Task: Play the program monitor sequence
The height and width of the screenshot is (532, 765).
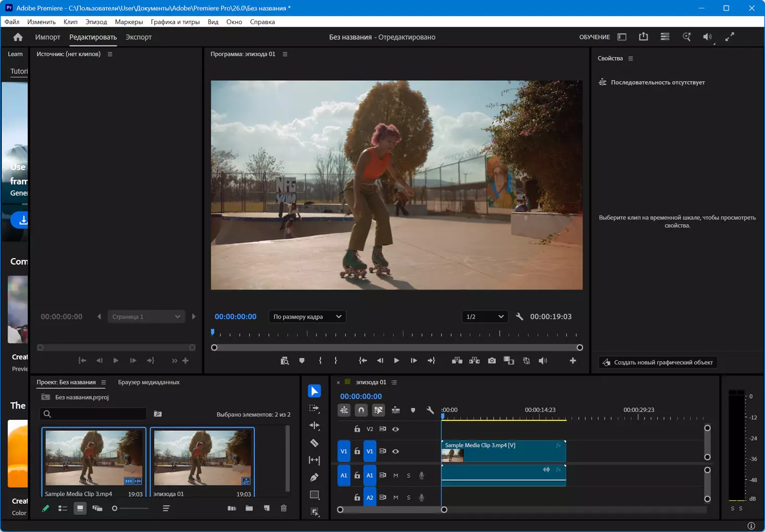Action: pos(396,360)
